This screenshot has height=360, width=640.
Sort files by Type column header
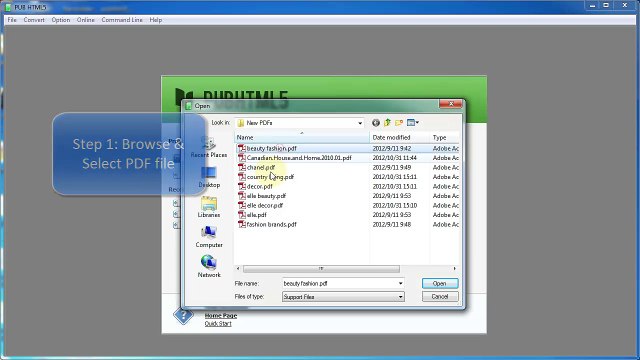[444, 138]
